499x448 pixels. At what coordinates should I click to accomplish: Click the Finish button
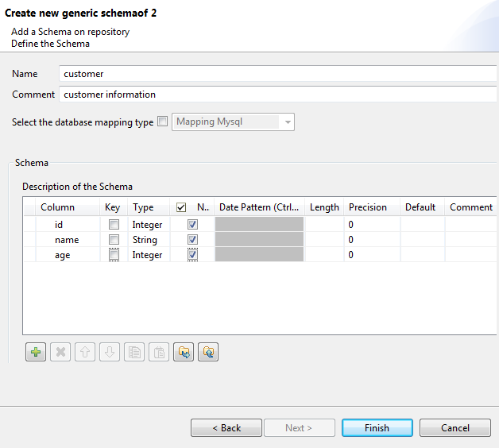pyautogui.click(x=377, y=428)
